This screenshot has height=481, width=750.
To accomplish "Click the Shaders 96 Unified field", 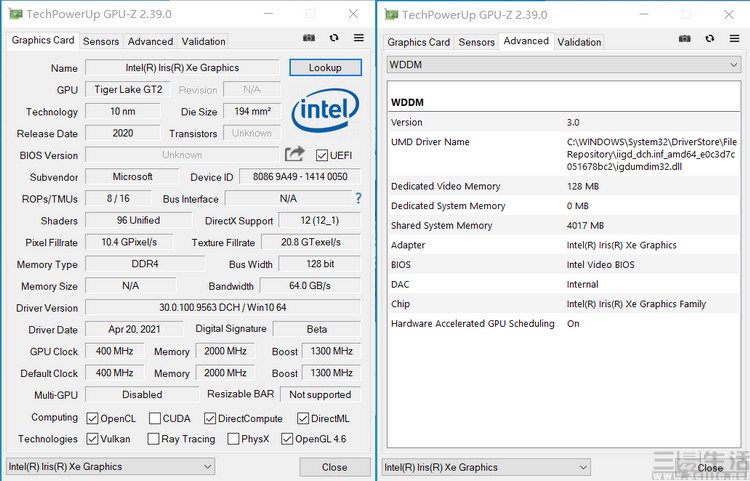I will click(x=139, y=220).
